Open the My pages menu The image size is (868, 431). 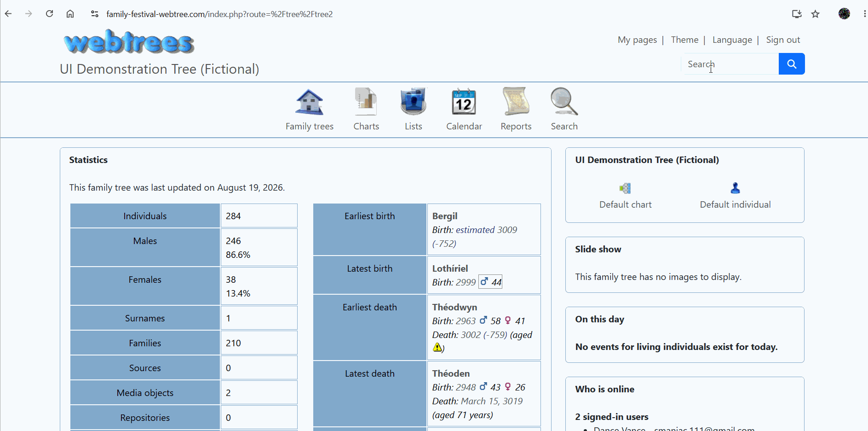point(637,40)
